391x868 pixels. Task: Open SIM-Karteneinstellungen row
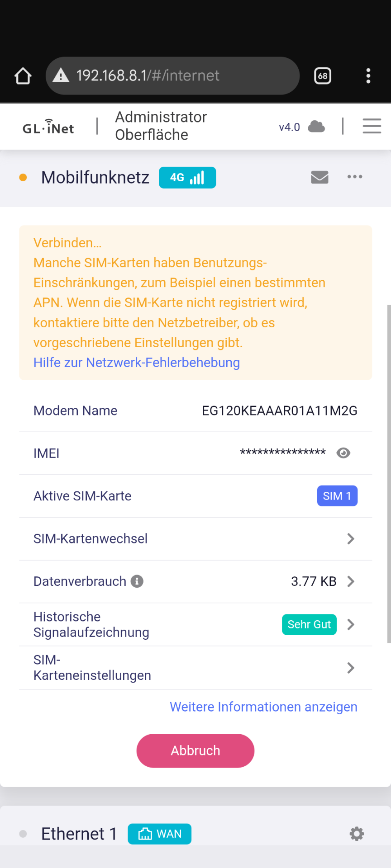pos(350,668)
